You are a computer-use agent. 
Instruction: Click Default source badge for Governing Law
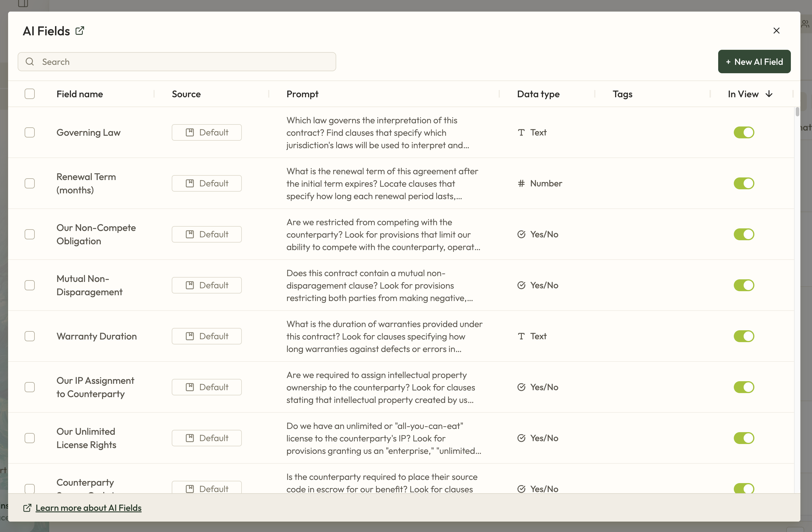206,132
